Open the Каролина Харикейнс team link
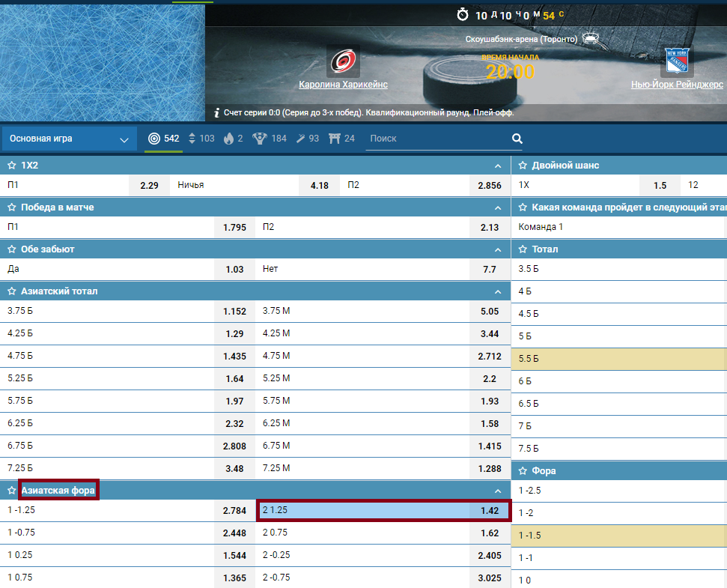The image size is (727, 588). click(343, 85)
